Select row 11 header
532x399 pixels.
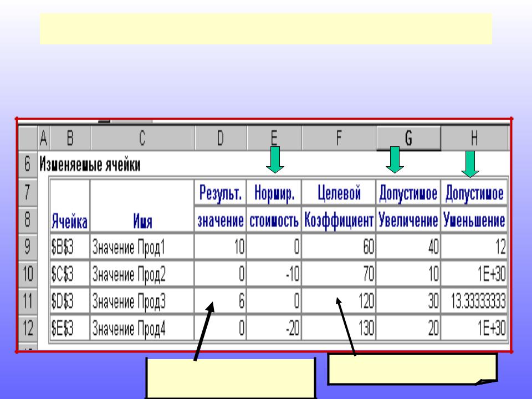28,301
